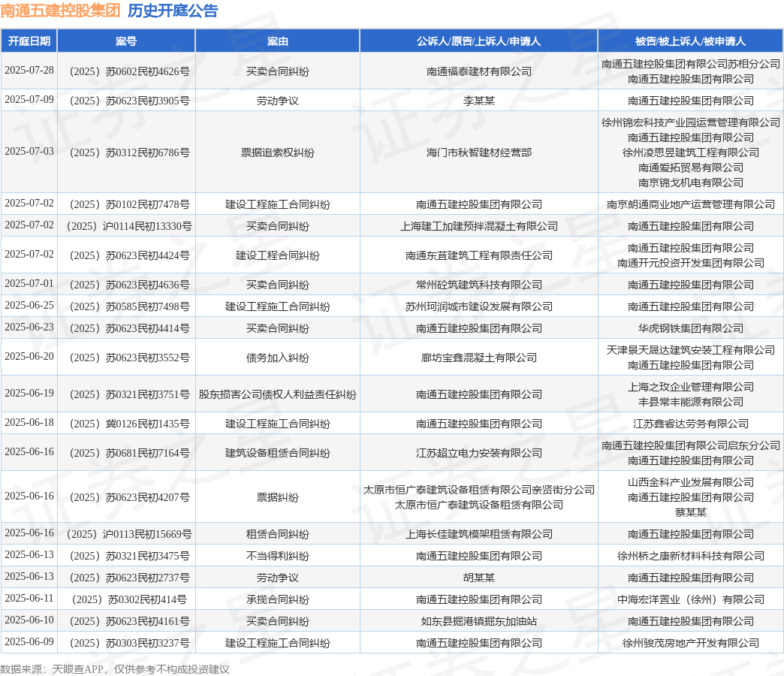Click cause 不当得利纠纷
This screenshot has width=784, height=676.
click(278, 556)
